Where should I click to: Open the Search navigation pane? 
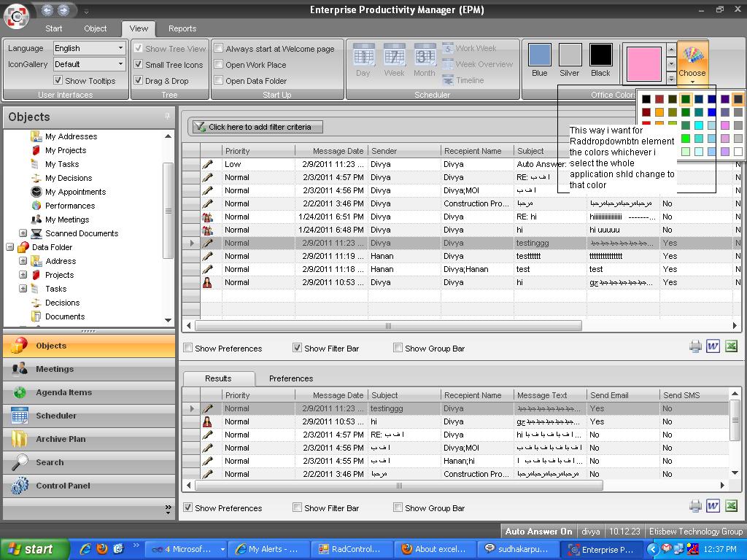(x=89, y=462)
